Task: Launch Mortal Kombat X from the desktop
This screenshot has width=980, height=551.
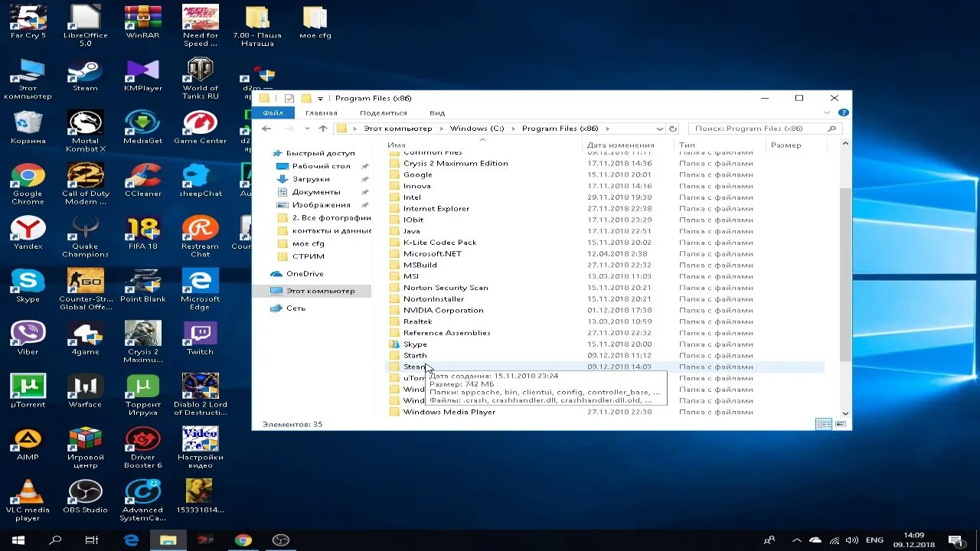Action: tap(85, 132)
